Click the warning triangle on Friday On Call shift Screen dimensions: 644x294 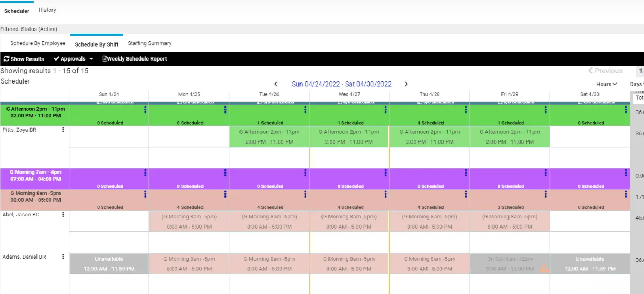[544, 268]
